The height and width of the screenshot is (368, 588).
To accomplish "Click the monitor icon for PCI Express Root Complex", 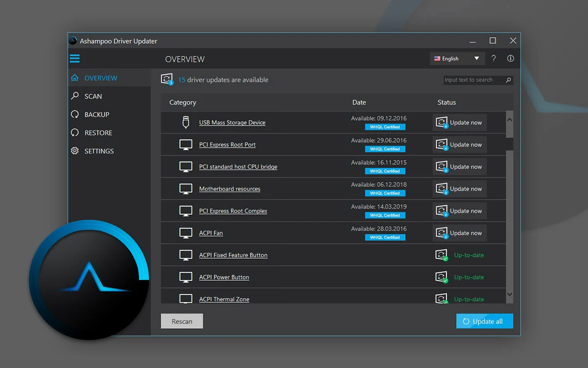I will point(186,211).
